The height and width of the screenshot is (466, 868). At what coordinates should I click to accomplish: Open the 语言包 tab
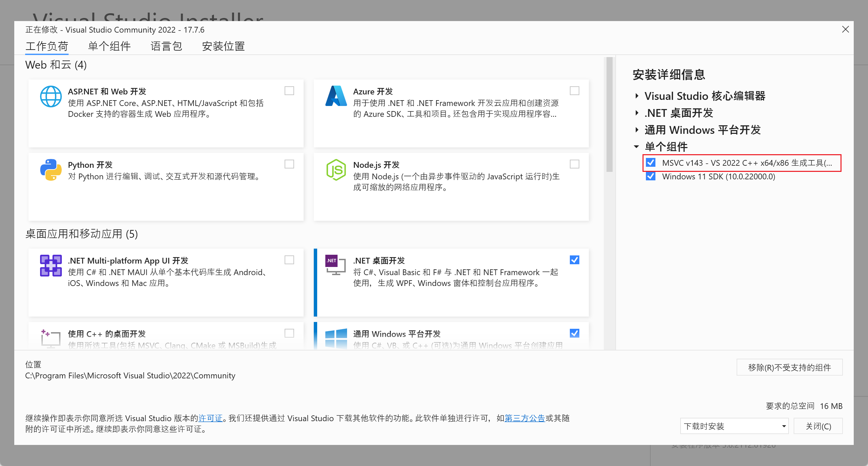[166, 46]
